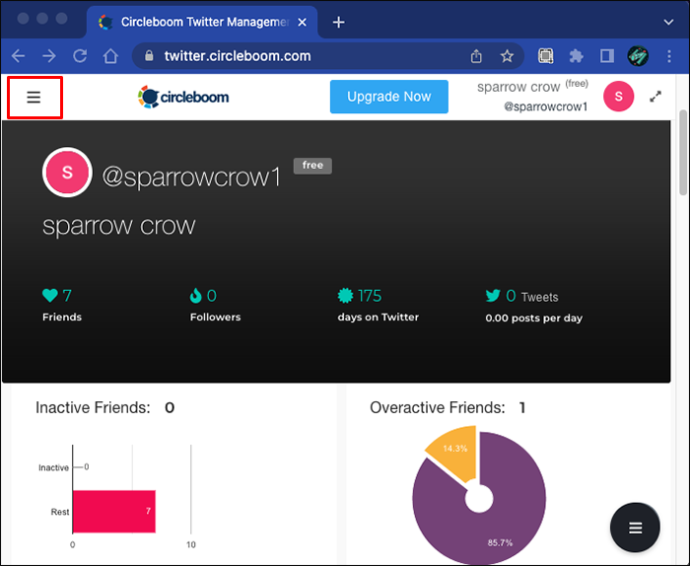Toggle the browser side panel icon
This screenshot has height=566, width=690.
click(x=607, y=56)
